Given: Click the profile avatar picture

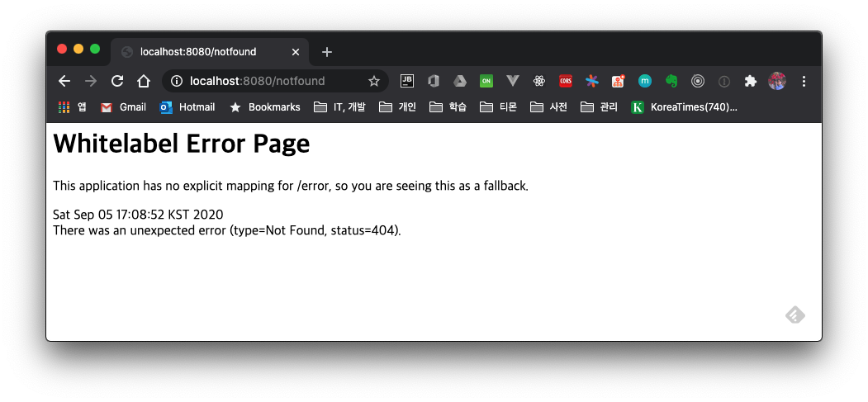Looking at the screenshot, I should click(776, 81).
